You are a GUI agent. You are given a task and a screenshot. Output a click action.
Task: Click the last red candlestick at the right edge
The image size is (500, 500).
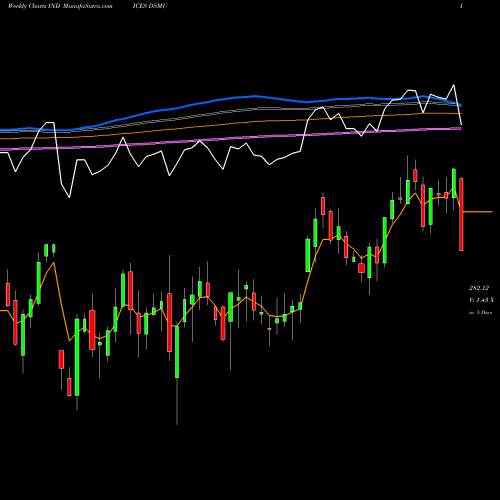[x=461, y=214]
